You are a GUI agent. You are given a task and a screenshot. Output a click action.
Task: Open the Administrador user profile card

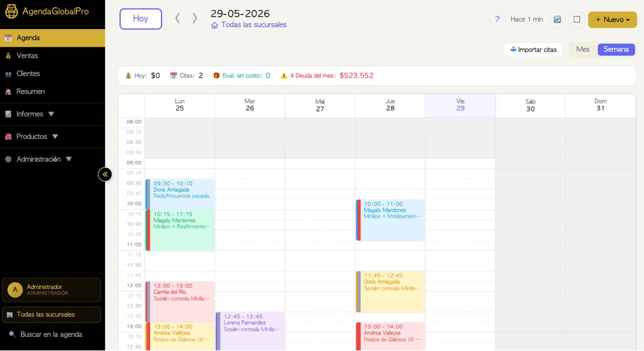pos(52,290)
